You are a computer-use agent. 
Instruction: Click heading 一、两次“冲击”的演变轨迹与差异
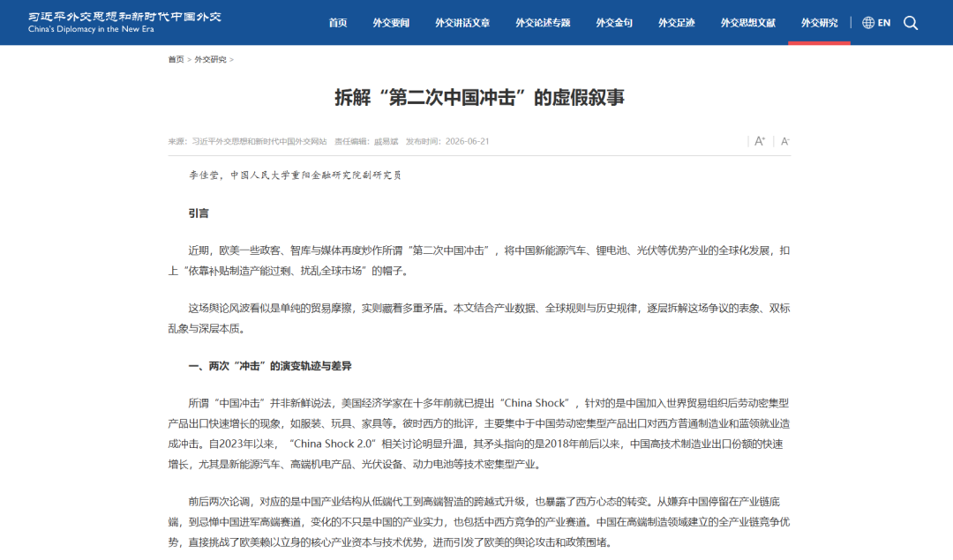tap(270, 366)
